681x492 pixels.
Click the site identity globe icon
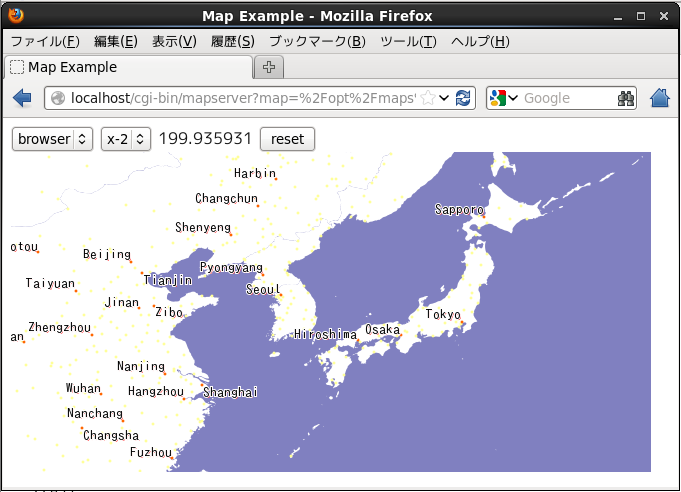coord(58,98)
